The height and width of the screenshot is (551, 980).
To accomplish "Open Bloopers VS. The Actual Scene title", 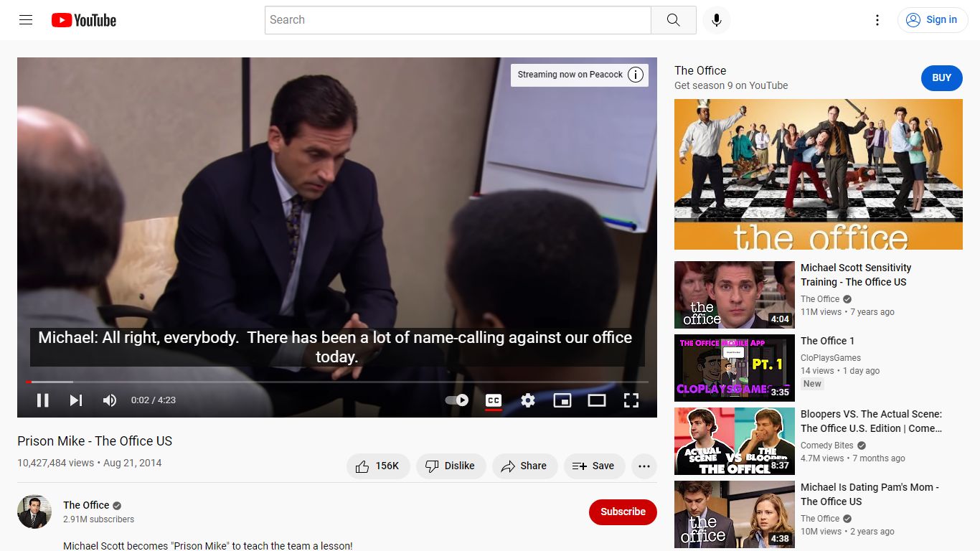I will point(872,421).
